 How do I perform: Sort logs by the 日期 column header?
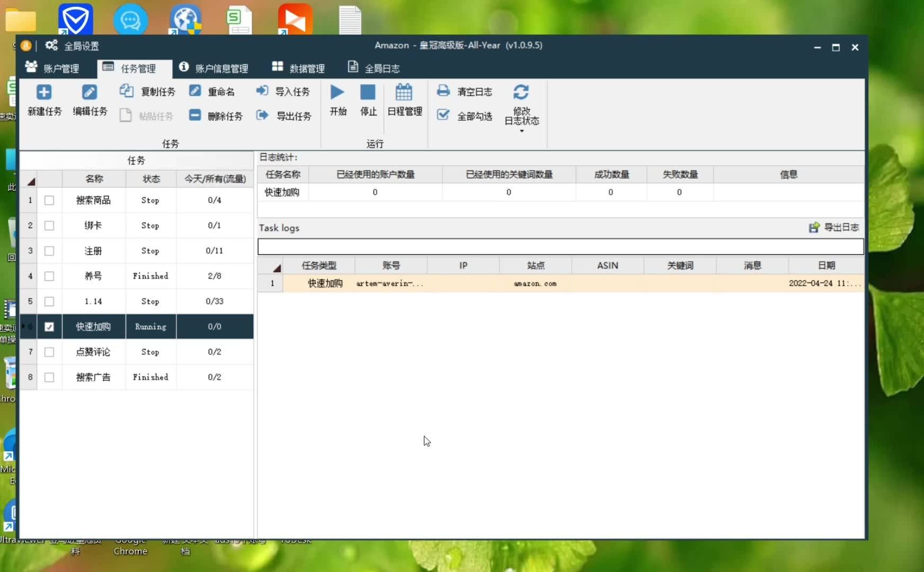pos(827,265)
